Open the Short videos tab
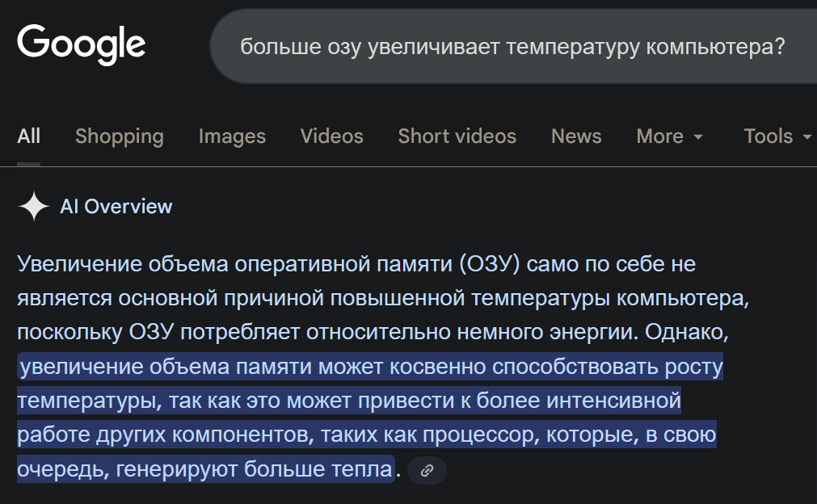The height and width of the screenshot is (504, 817). 457,136
